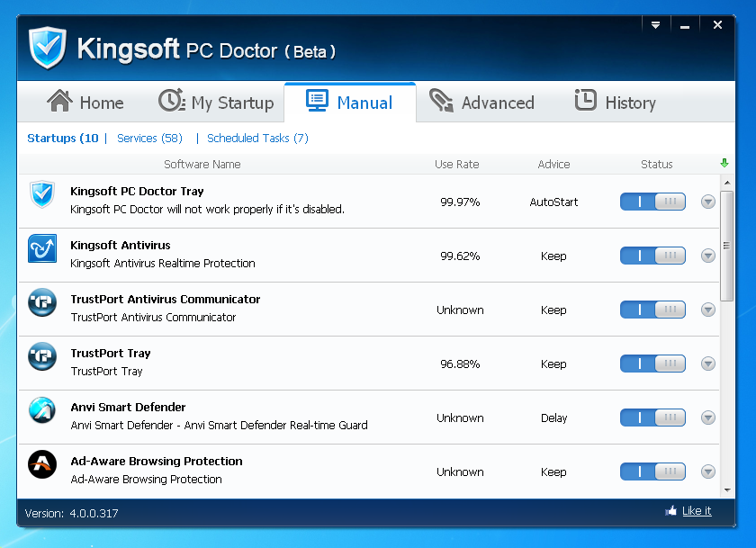Image resolution: width=756 pixels, height=548 pixels.
Task: Disable Kingsoft Antivirus startup toggle
Action: (x=652, y=256)
